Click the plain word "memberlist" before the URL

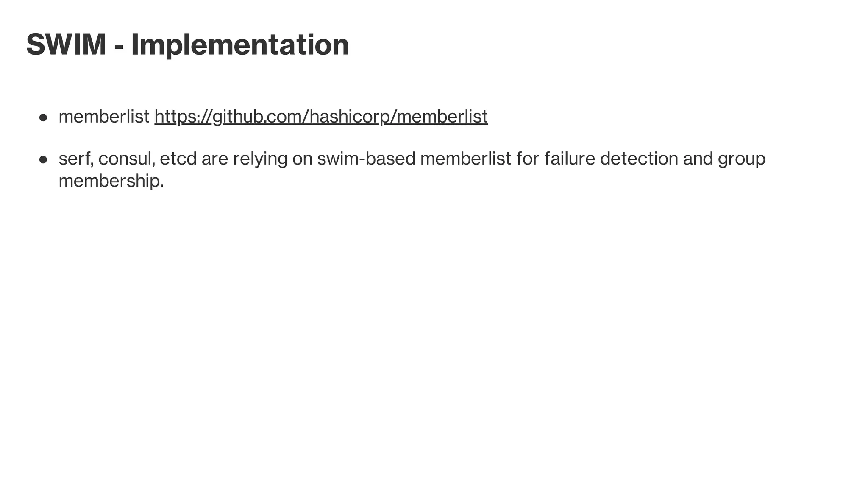(x=104, y=117)
